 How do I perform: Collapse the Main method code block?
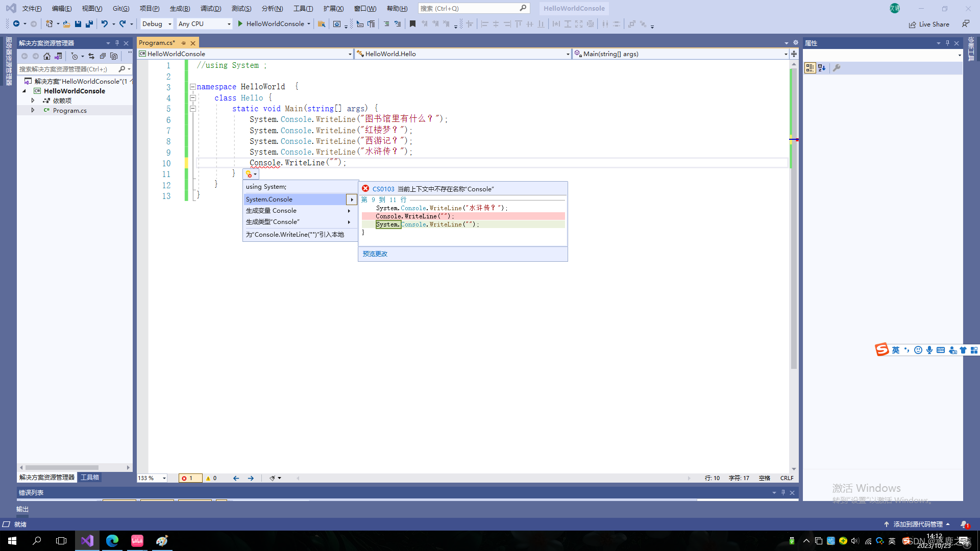[193, 108]
